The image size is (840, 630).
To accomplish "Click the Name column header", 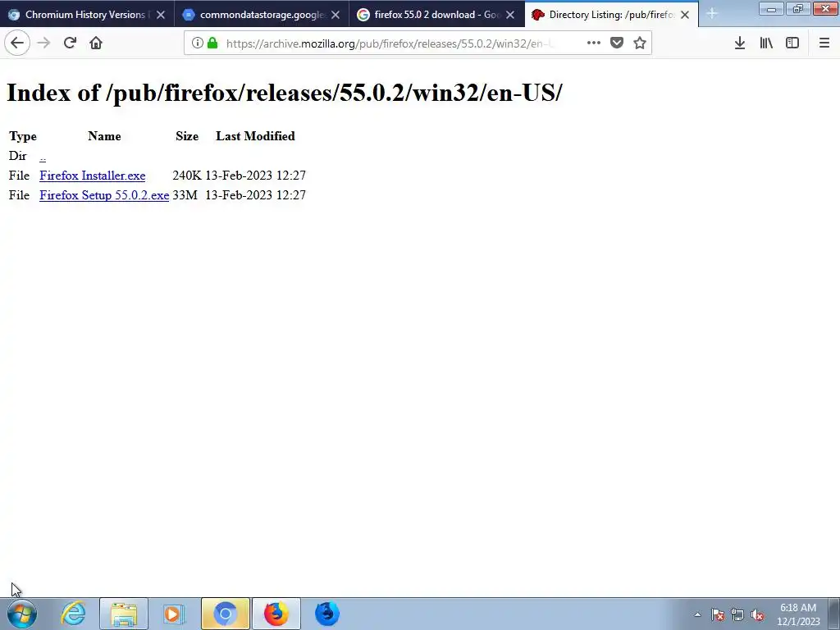I will 104,136.
